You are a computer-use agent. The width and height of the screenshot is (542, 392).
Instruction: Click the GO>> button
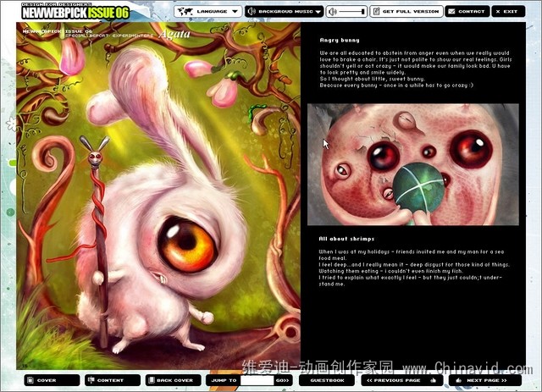282,381
